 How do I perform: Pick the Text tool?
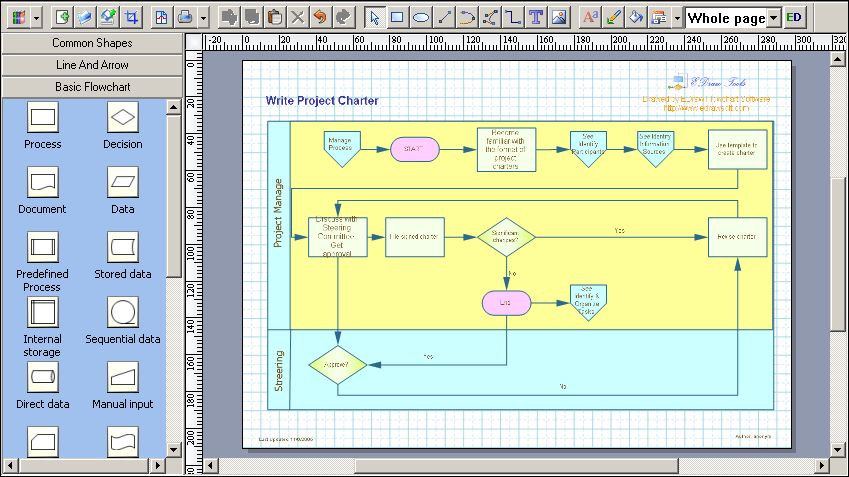[x=536, y=17]
